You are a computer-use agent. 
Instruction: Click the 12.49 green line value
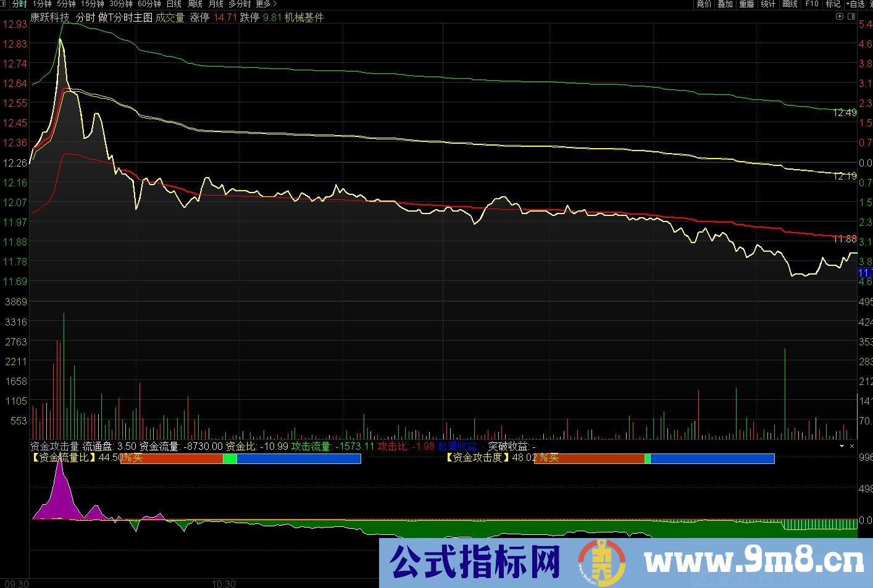[x=845, y=112]
